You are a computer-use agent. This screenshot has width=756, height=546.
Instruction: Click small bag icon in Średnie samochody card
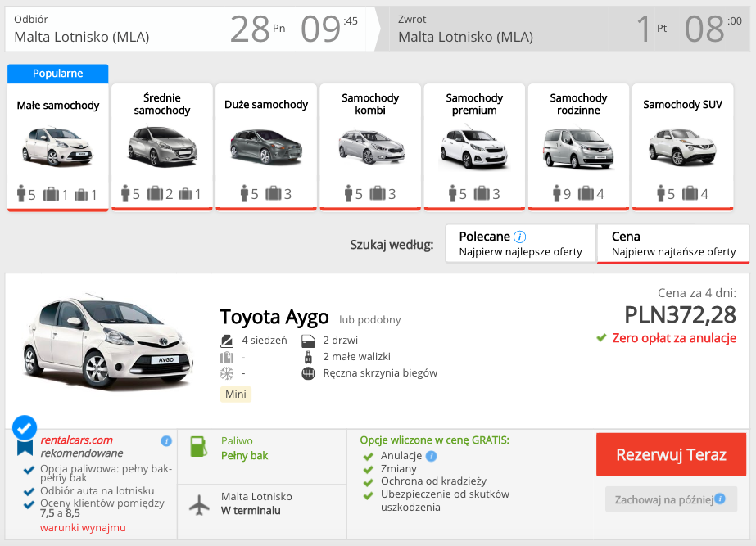point(186,194)
